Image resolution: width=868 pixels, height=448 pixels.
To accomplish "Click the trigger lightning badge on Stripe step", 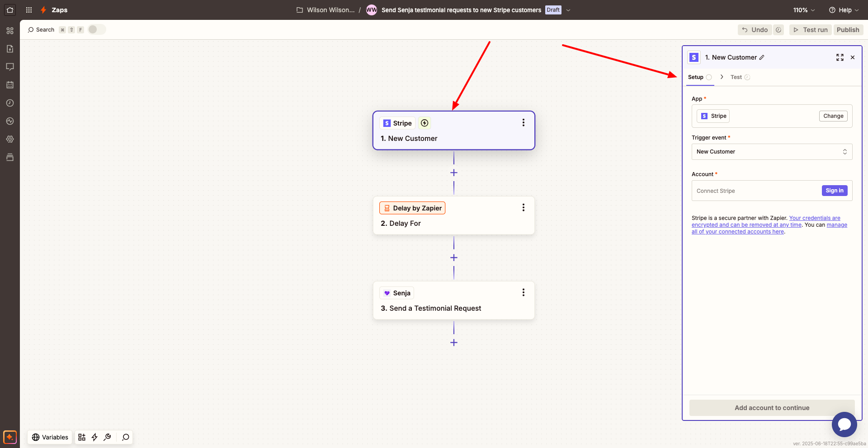I will point(425,123).
